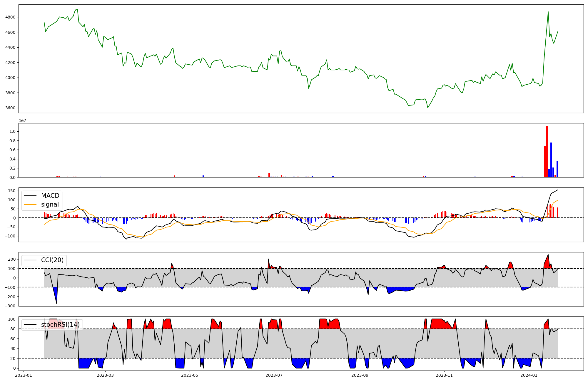This screenshot has height=382, width=588.
Task: Click the tallest red volume bar
Action: point(547,152)
